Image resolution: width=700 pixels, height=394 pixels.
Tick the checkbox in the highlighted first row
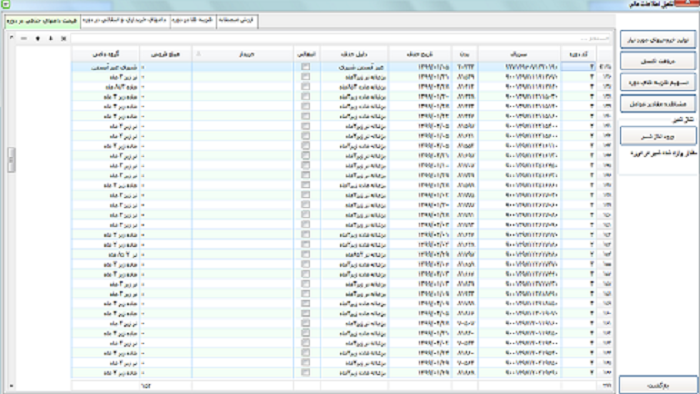click(305, 67)
